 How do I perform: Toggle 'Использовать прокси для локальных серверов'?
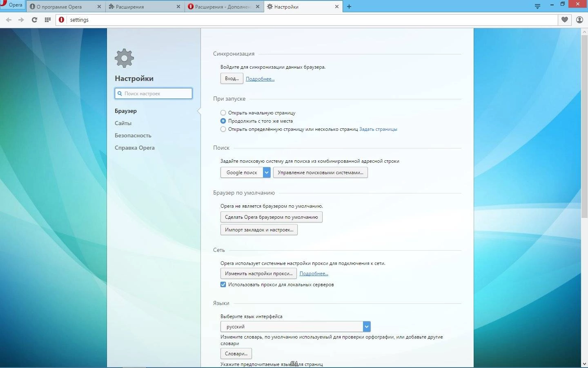point(223,284)
